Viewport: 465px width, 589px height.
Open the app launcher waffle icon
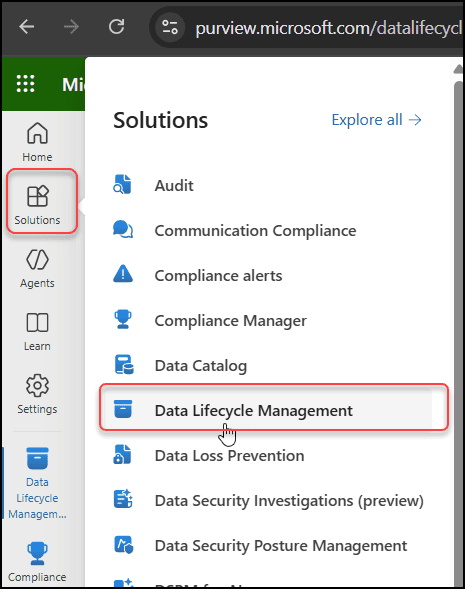pos(26,83)
